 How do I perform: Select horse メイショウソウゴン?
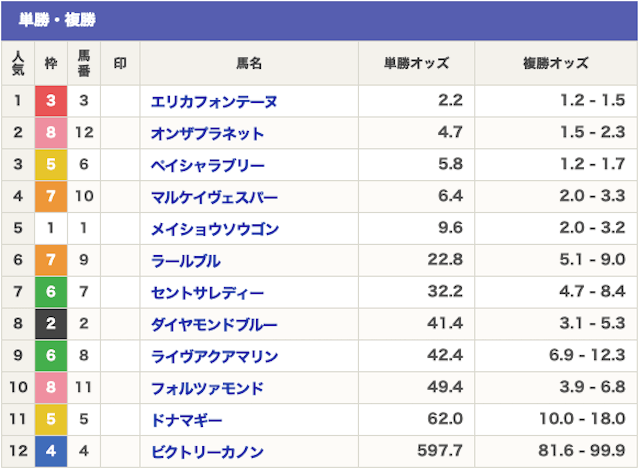tap(215, 229)
